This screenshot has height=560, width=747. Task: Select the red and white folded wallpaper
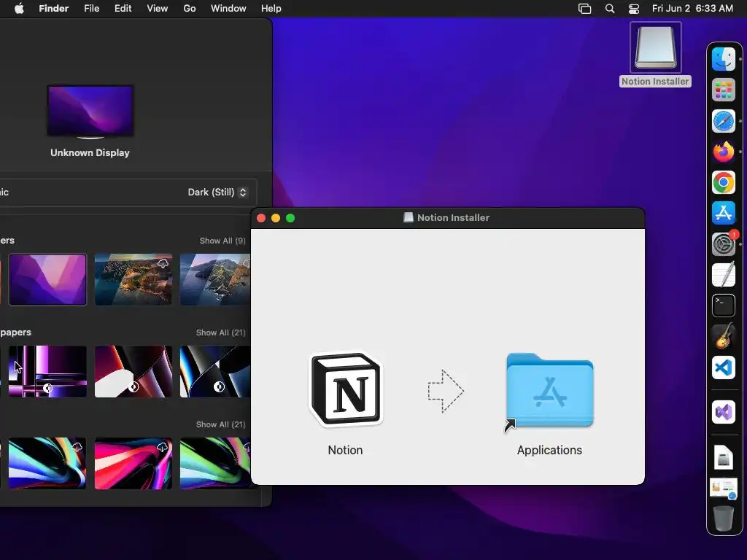133,371
